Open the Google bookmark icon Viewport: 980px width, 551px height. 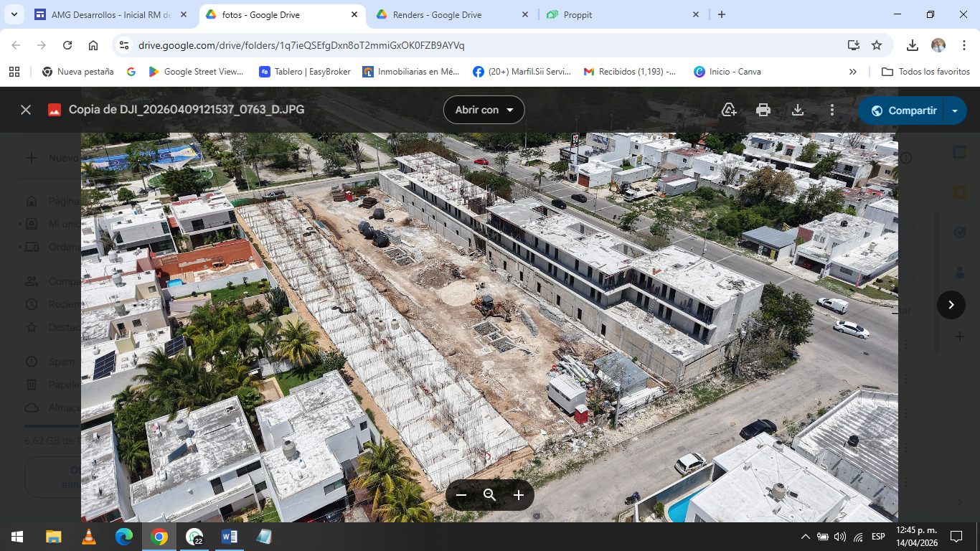tap(131, 72)
